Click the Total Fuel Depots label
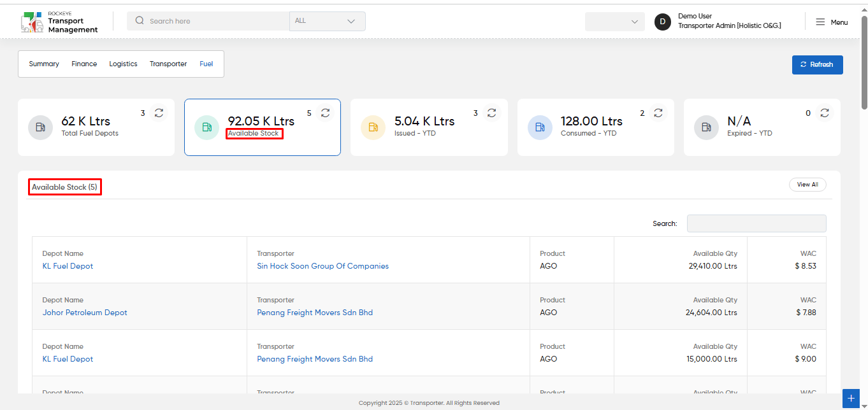 point(90,134)
